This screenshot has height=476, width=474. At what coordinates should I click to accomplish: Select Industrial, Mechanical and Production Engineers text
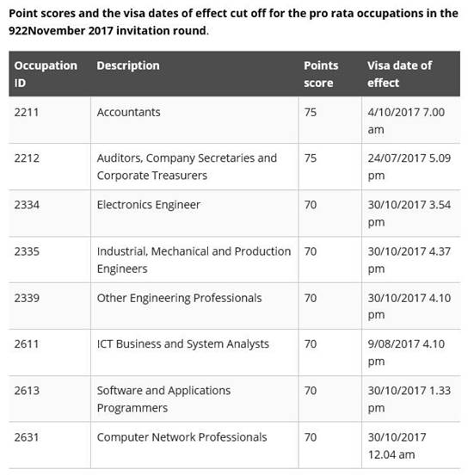point(194,260)
